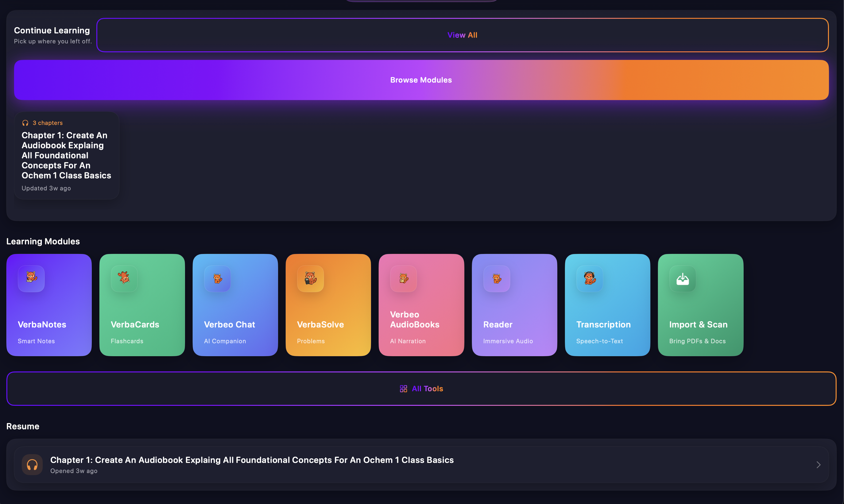Click the Reader mascot icon

coord(497,279)
